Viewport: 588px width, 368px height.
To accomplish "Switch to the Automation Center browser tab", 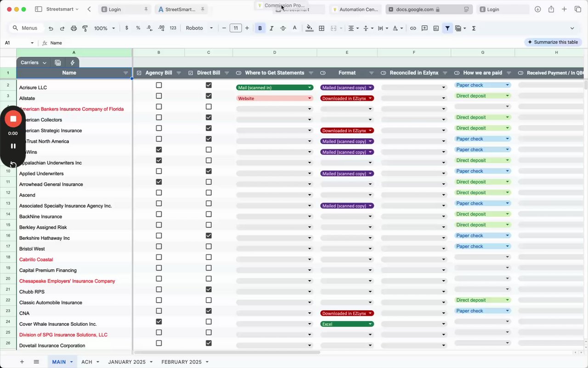I will pos(355,9).
